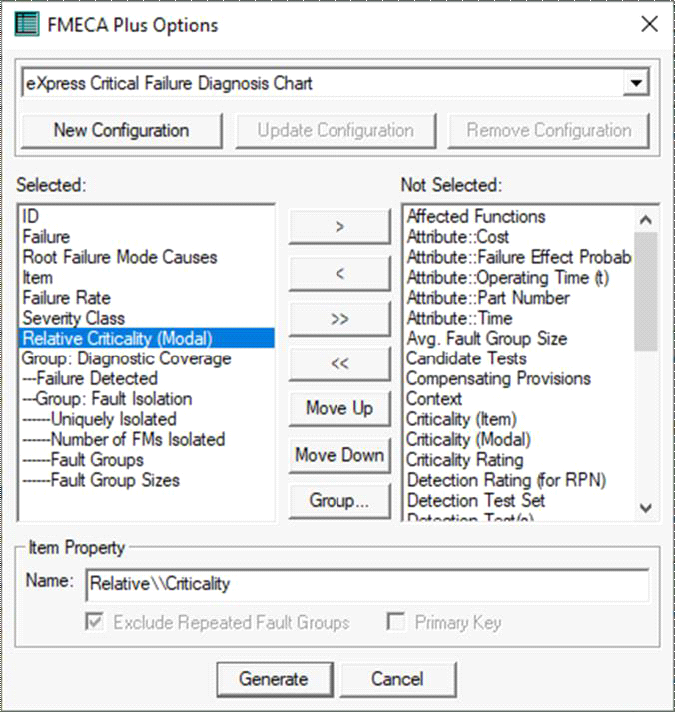This screenshot has height=713, width=676.
Task: Click the Move Up button
Action: coord(340,408)
